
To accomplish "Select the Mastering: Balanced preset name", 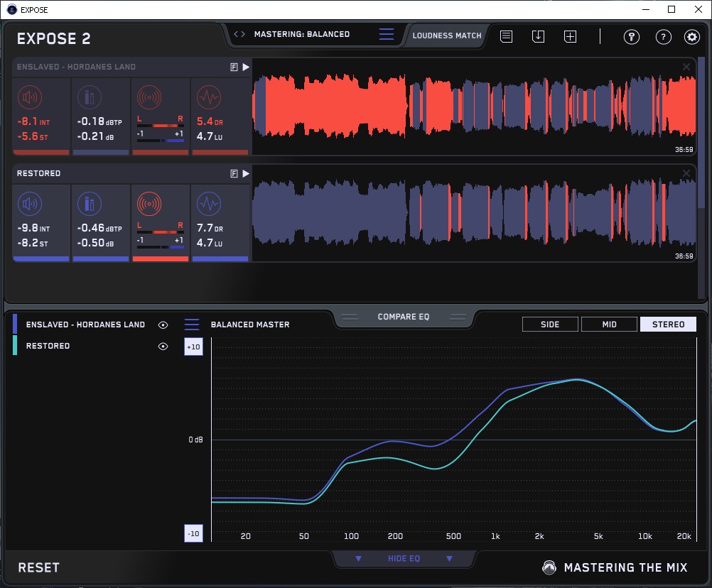I will pos(302,34).
